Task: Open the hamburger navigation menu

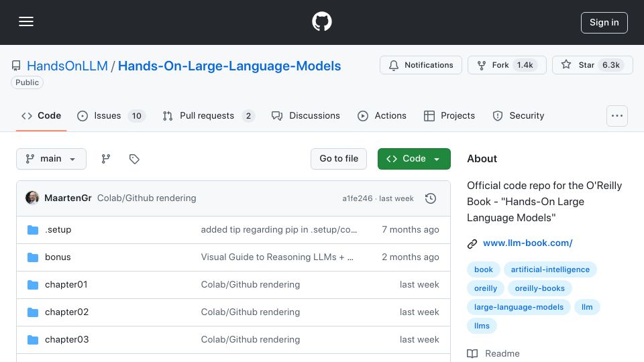Action: pyautogui.click(x=26, y=21)
